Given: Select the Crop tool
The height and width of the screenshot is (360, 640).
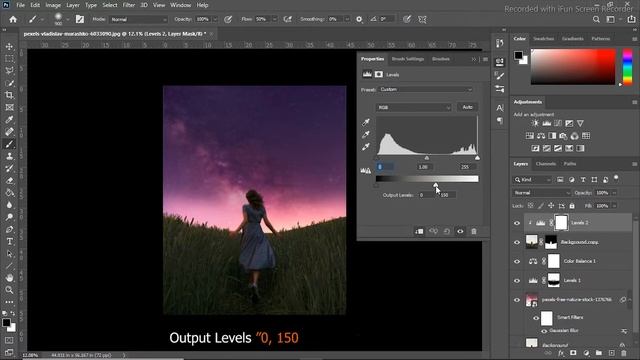Looking at the screenshot, I should 9,95.
